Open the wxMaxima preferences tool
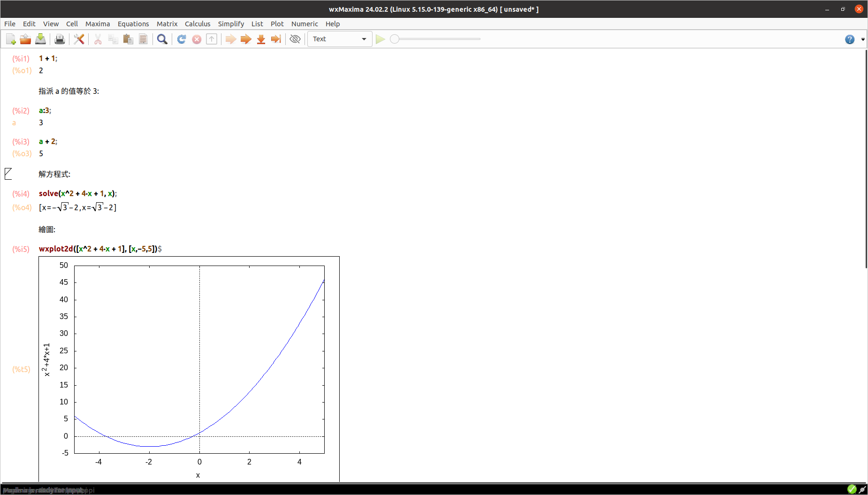Screen dimensions: 868x495 (79, 39)
